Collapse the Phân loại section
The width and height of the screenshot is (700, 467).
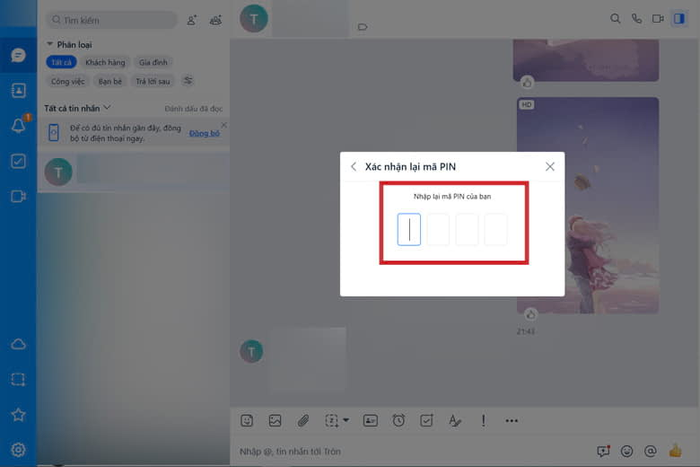(50, 44)
